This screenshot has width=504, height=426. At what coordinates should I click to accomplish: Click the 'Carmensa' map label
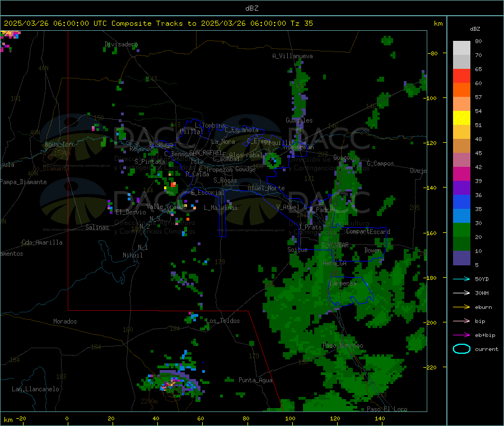pyautogui.click(x=343, y=283)
